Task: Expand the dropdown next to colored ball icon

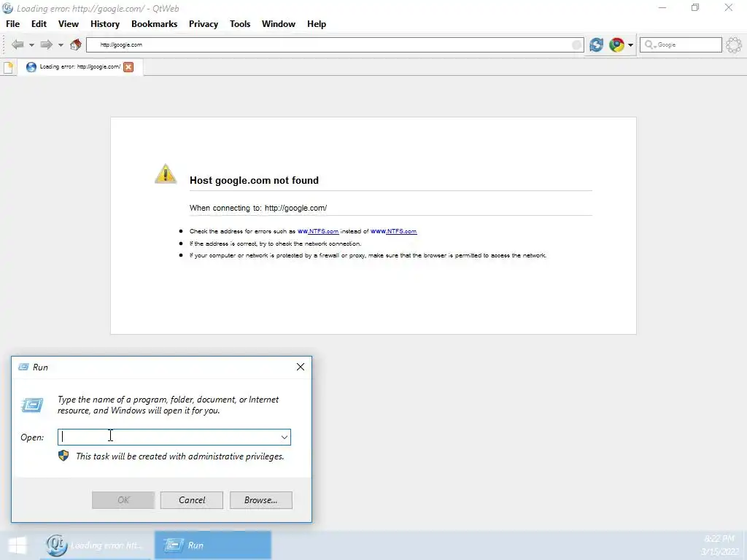Action: click(630, 45)
